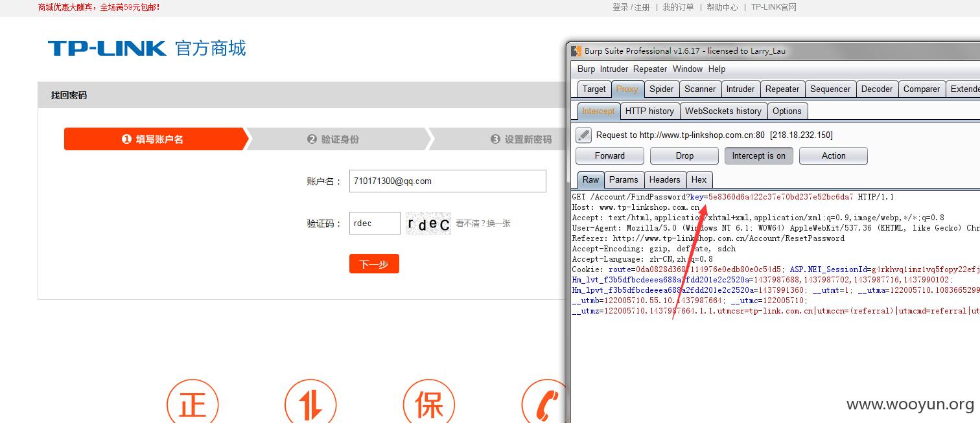This screenshot has height=423, width=980.
Task: Select the Intercept sub-tab
Action: (x=598, y=111)
